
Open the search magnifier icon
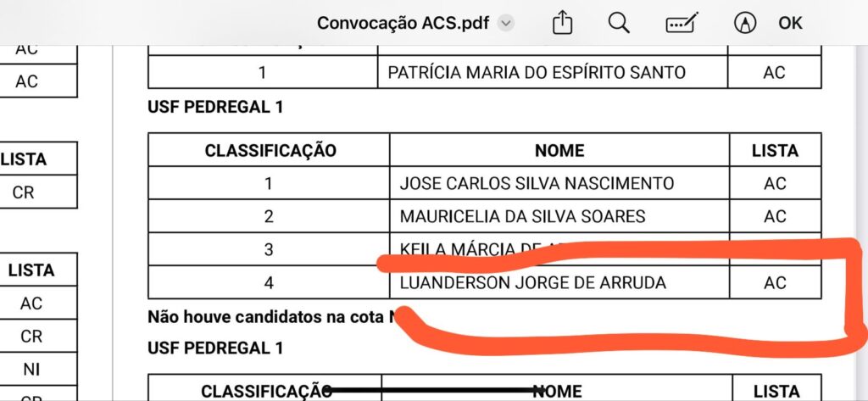tap(619, 23)
